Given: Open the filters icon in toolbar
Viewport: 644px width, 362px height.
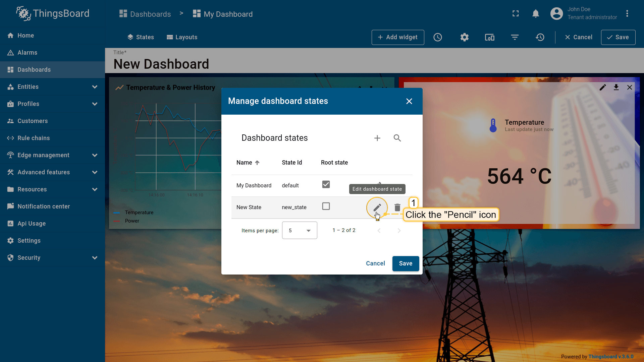Looking at the screenshot, I should 515,37.
